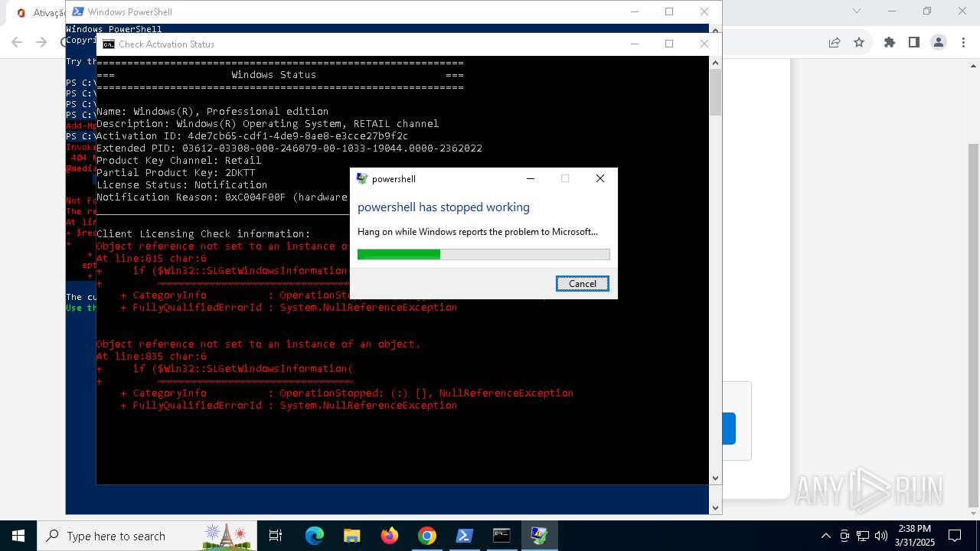Open volume control tray icon

pos(881,536)
